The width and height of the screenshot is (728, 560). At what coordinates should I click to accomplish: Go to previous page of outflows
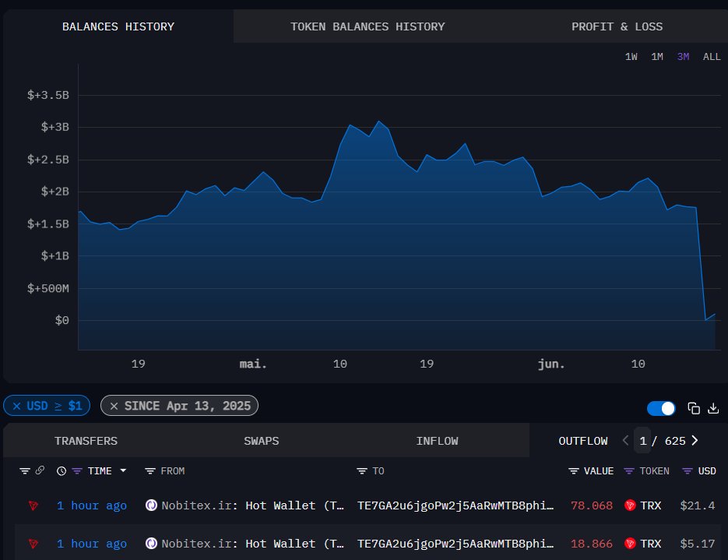625,440
